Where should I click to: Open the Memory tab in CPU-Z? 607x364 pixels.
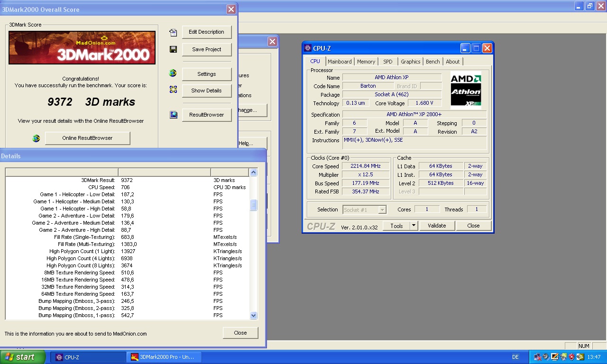pyautogui.click(x=366, y=62)
